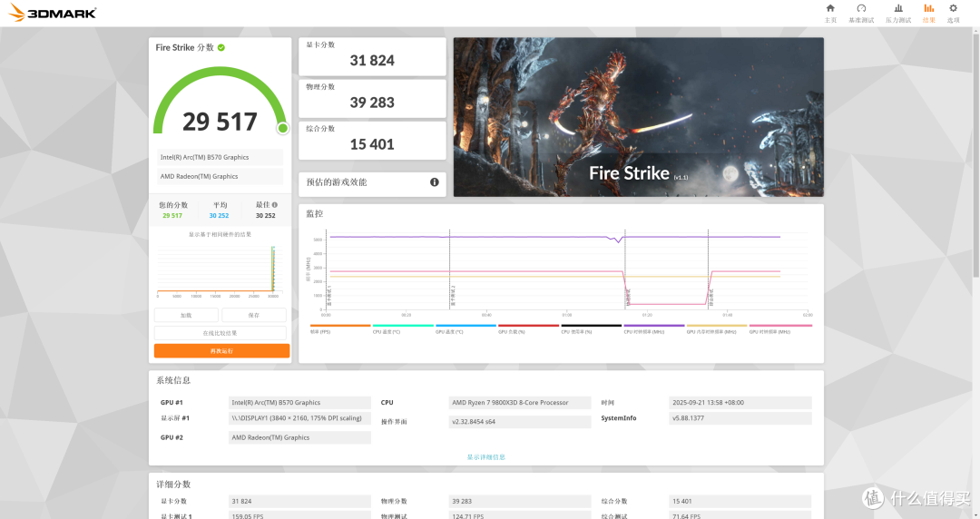Screen dimensions: 980x519
Task: Click the 71.64 FPS combined test value
Action: tap(740, 516)
